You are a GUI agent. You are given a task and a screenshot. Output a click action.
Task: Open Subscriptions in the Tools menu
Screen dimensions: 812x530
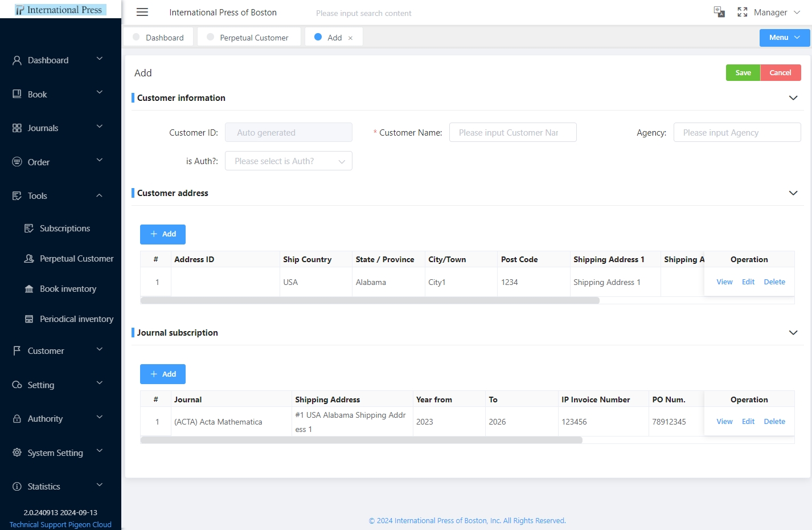click(x=64, y=229)
